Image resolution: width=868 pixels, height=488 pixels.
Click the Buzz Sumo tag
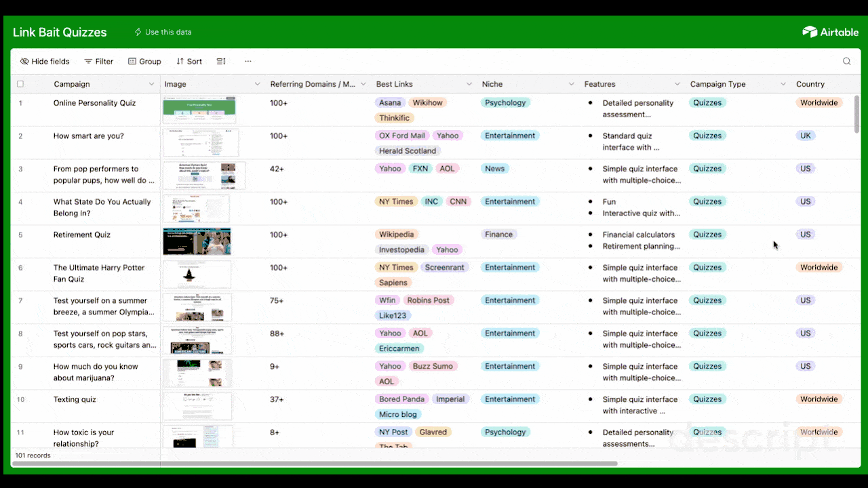click(x=433, y=366)
